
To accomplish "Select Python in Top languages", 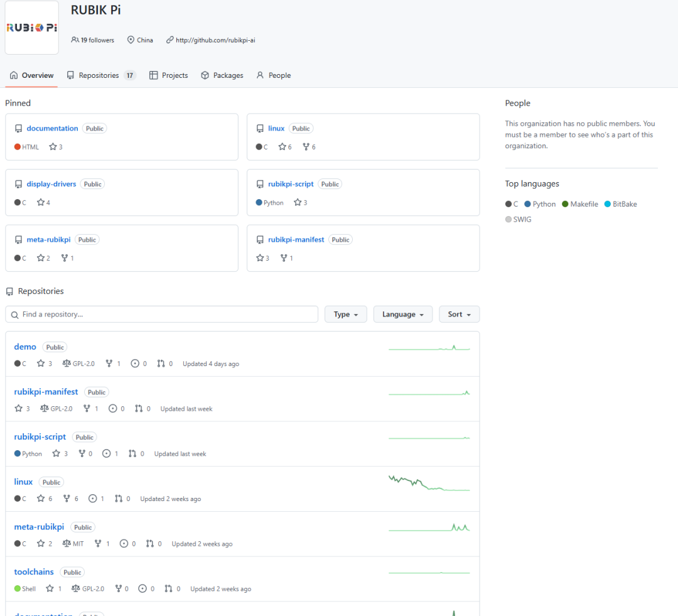I will click(540, 203).
